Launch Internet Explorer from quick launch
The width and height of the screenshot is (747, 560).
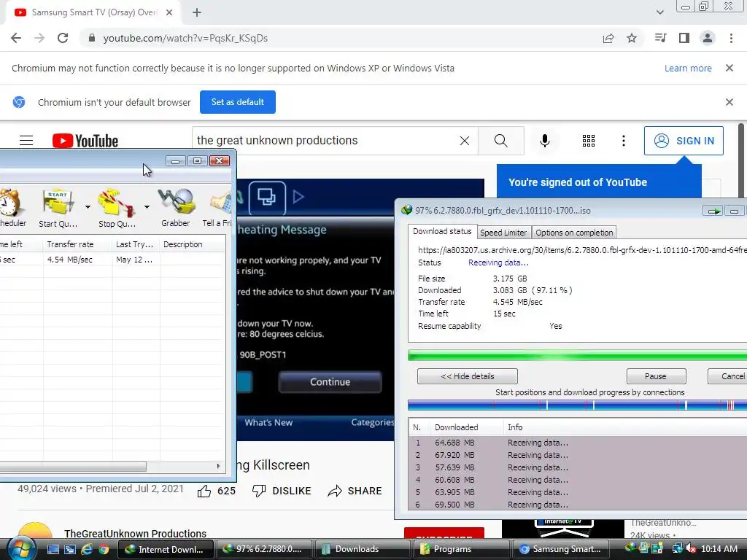[x=87, y=549]
